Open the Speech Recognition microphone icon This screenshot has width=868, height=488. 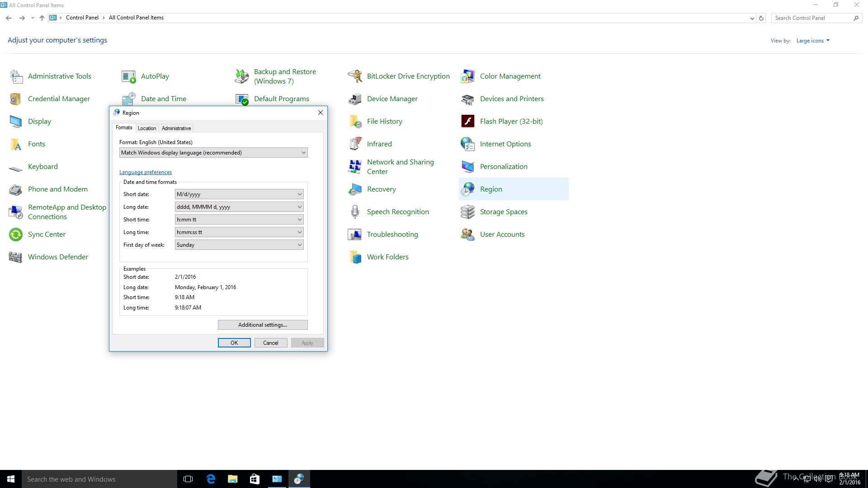(x=355, y=212)
